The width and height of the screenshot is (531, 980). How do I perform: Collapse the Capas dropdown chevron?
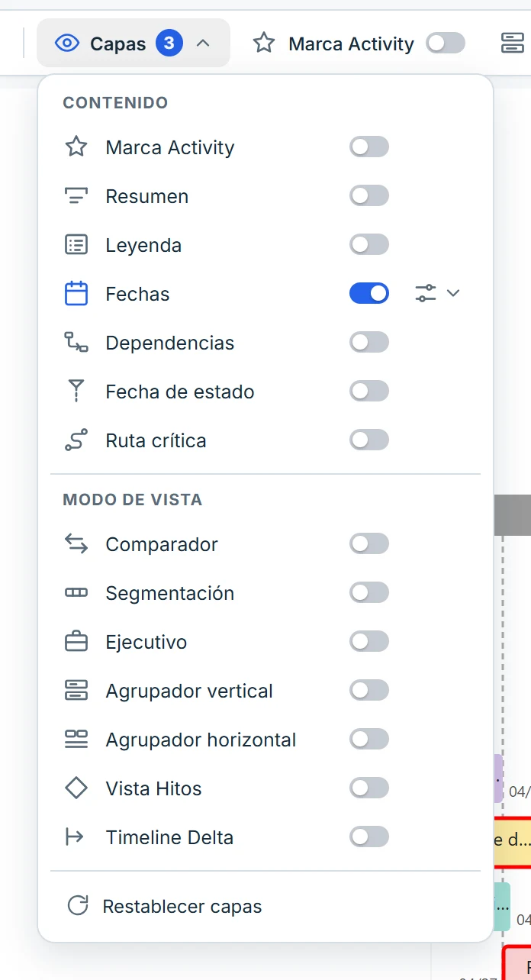[203, 44]
